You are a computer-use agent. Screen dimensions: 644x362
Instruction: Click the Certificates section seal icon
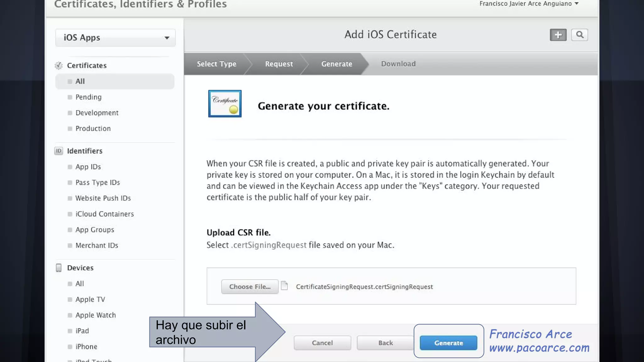pyautogui.click(x=59, y=65)
